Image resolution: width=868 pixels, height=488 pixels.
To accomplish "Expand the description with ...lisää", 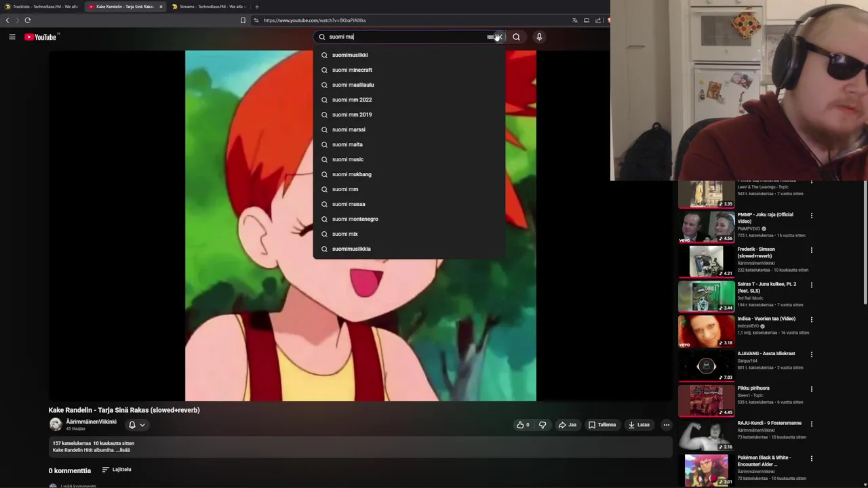I will [x=123, y=450].
